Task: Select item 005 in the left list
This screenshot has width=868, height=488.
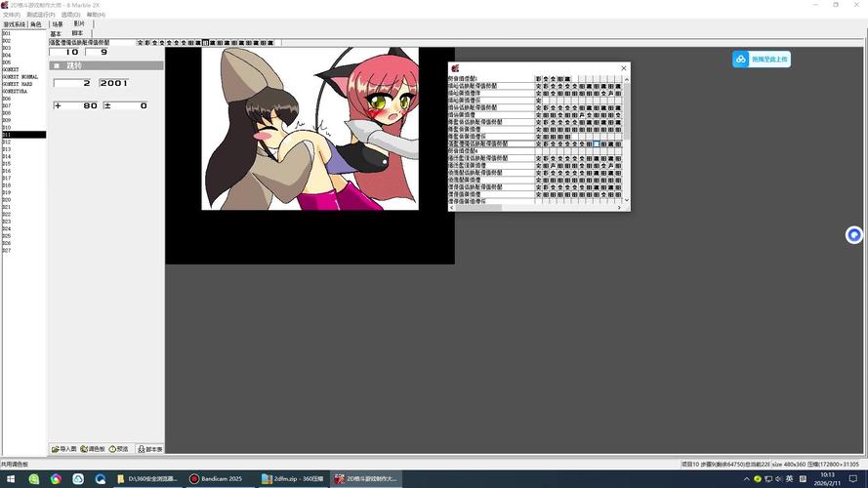Action: click(23, 62)
